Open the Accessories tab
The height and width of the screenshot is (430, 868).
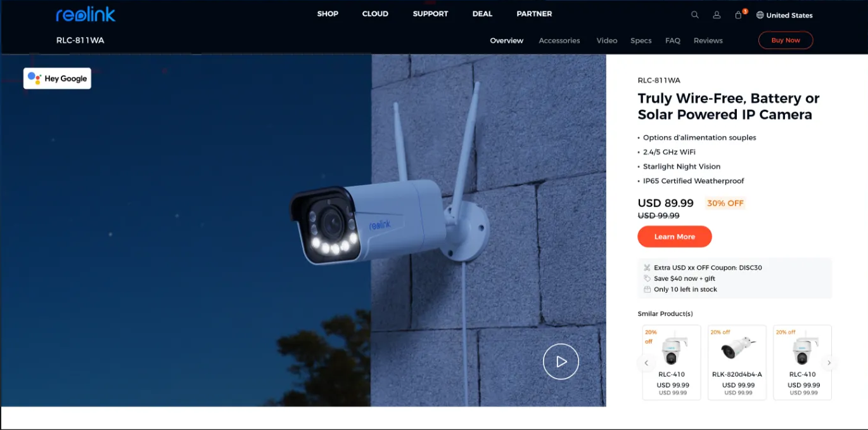pos(559,41)
